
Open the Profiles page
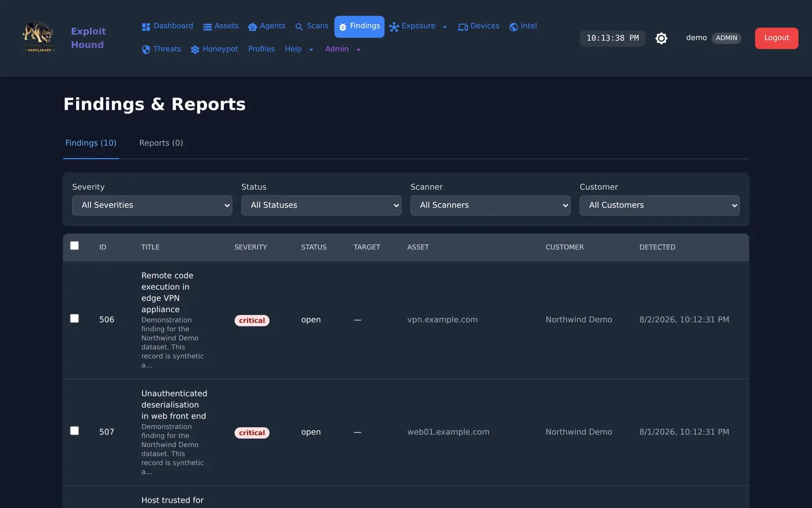click(x=261, y=49)
